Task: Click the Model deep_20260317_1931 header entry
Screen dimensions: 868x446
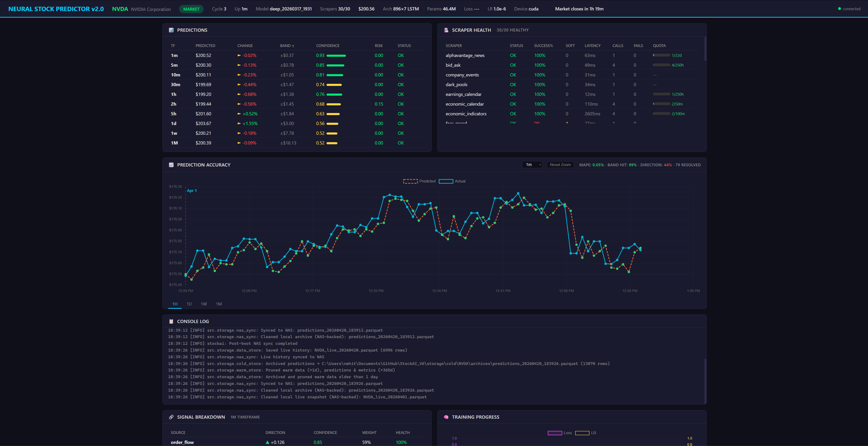Action: 283,9
